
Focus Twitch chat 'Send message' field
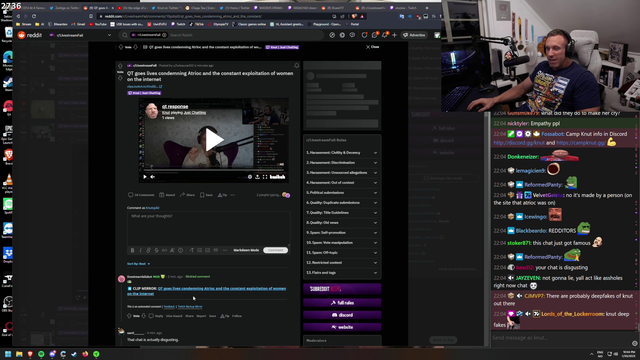pyautogui.click(x=560, y=338)
